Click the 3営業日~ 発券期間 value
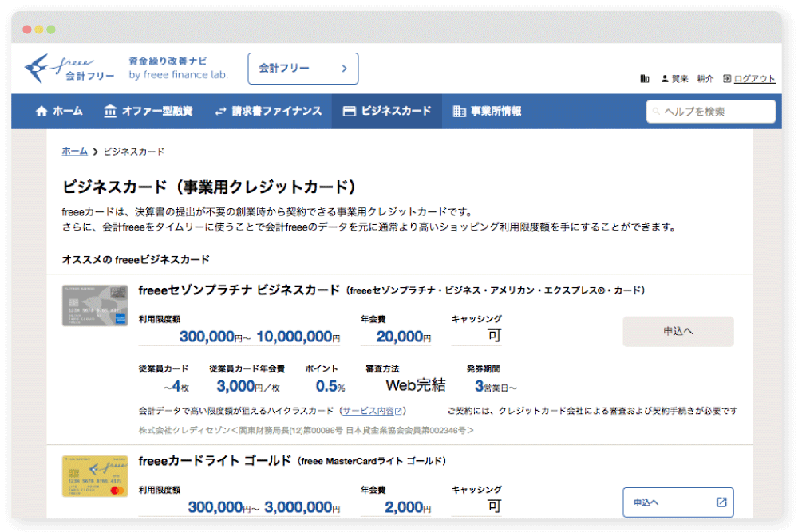The image size is (798, 532). click(x=496, y=387)
